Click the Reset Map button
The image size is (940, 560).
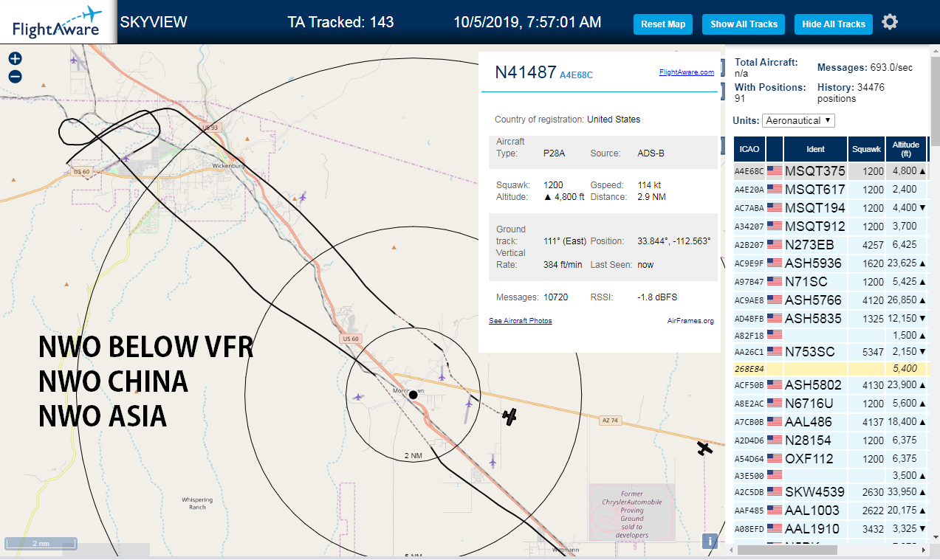point(663,24)
